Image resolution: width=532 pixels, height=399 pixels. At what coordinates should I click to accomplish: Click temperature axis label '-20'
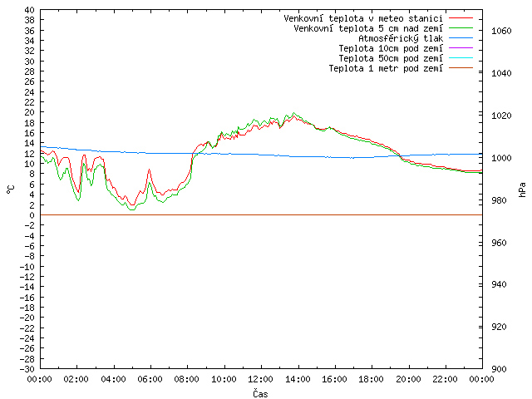27,318
